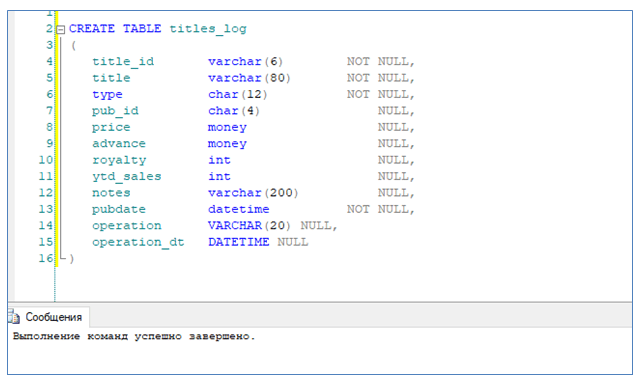Click the notes column name
The image size is (641, 383).
pyautogui.click(x=111, y=193)
